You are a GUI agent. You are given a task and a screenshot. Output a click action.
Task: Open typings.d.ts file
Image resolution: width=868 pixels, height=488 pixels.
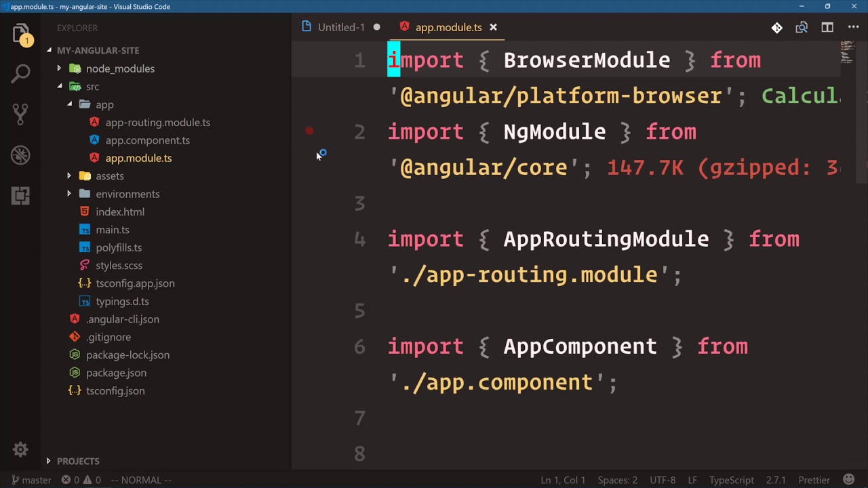[x=122, y=302]
